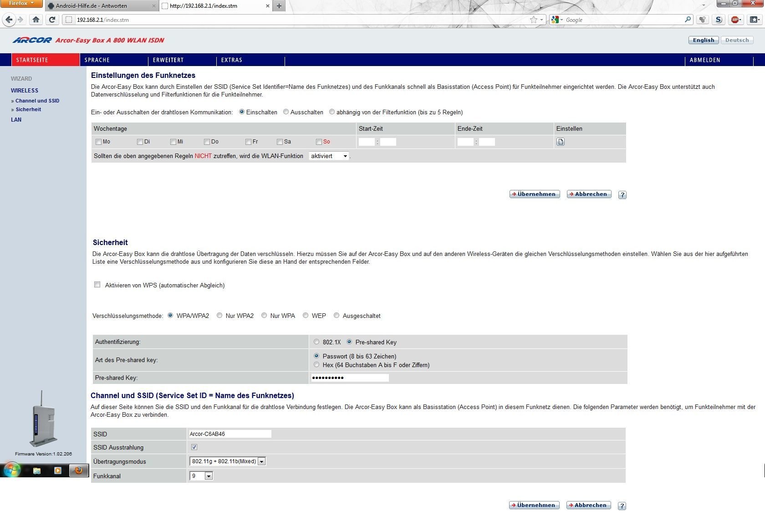Select WEP encryption method
The image size is (765, 532).
coord(306,315)
